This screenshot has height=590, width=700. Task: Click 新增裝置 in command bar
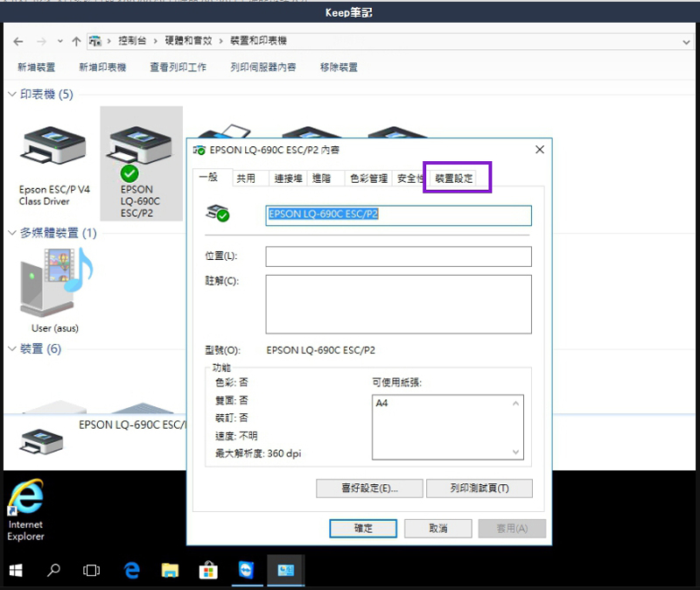click(x=36, y=67)
